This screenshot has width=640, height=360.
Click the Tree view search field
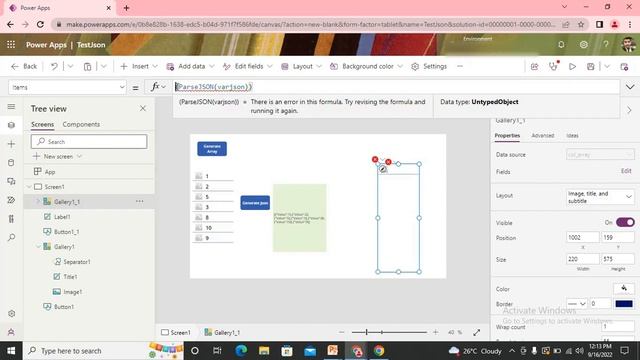[89, 142]
